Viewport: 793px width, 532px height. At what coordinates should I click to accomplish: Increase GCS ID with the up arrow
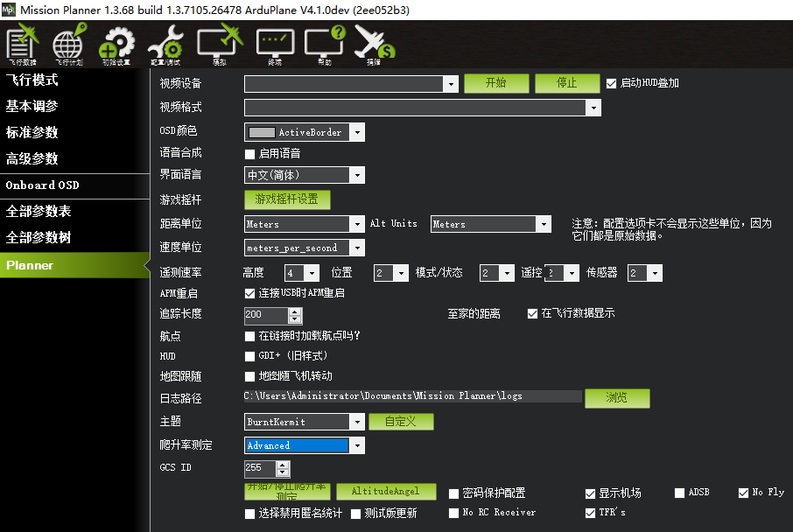click(283, 465)
